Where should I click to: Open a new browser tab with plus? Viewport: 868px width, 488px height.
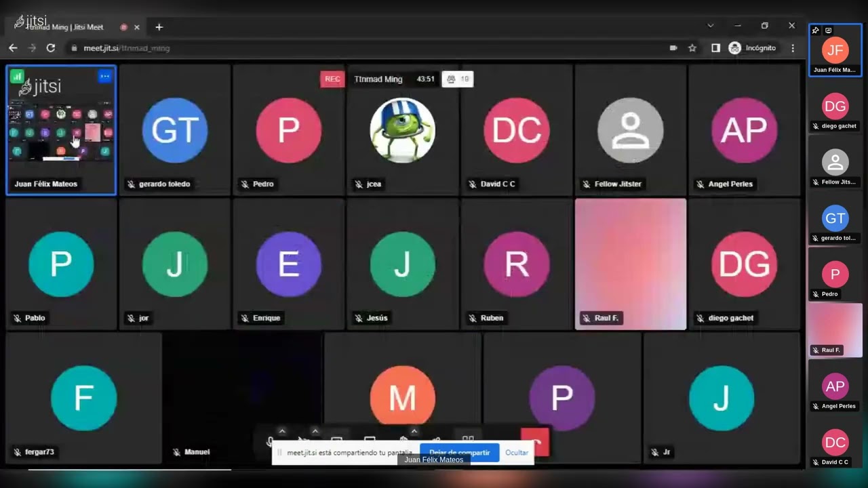(x=159, y=27)
